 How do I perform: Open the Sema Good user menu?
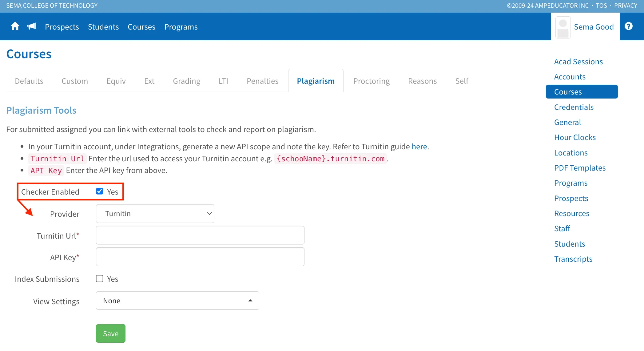(593, 27)
